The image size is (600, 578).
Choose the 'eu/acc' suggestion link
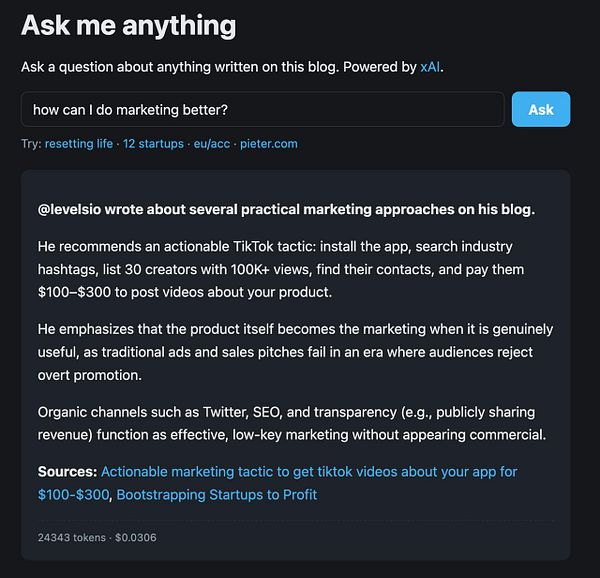click(212, 144)
